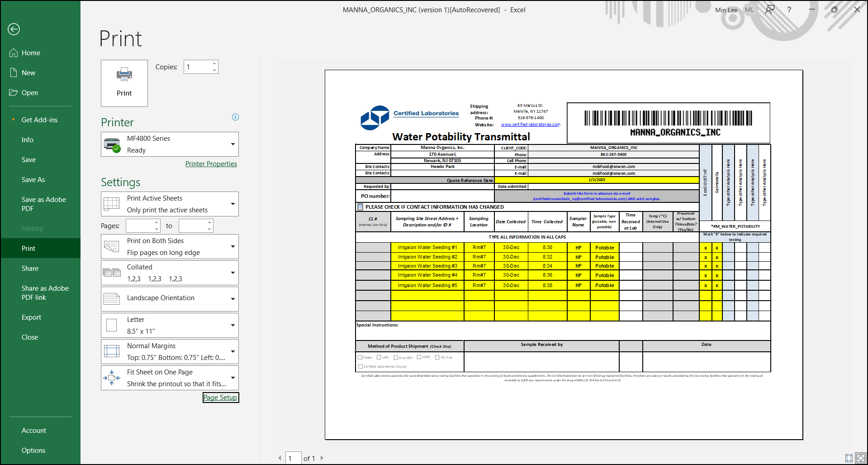Image resolution: width=868 pixels, height=465 pixels.
Task: Click the ML account avatar
Action: tap(749, 10)
